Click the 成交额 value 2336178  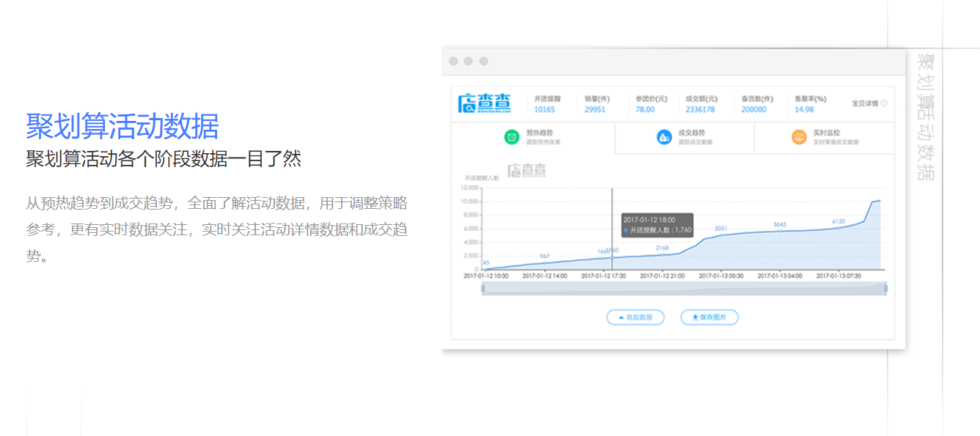tap(700, 109)
